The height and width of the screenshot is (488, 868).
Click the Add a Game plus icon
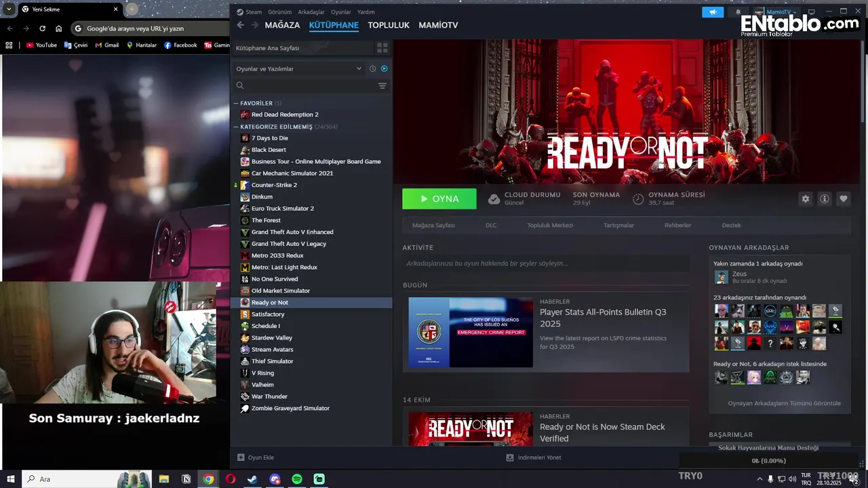(x=241, y=457)
